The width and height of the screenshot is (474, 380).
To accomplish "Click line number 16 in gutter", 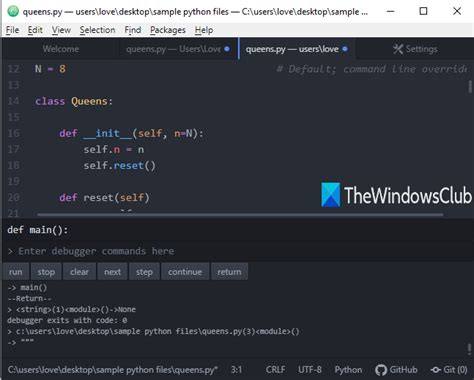I will tap(13, 133).
